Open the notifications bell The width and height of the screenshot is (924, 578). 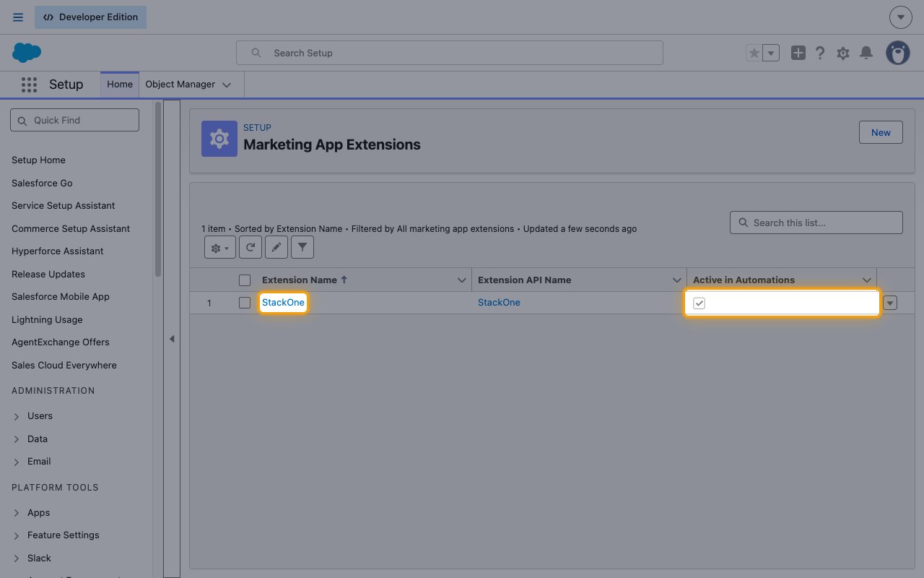866,53
